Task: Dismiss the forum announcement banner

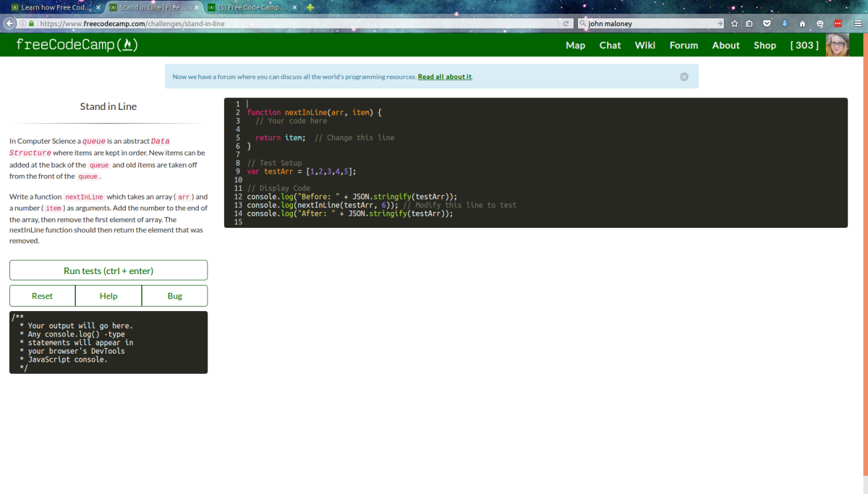Action: pos(684,77)
